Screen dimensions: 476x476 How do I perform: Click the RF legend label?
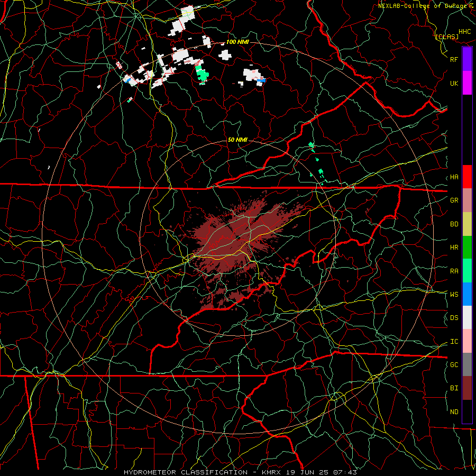point(454,59)
